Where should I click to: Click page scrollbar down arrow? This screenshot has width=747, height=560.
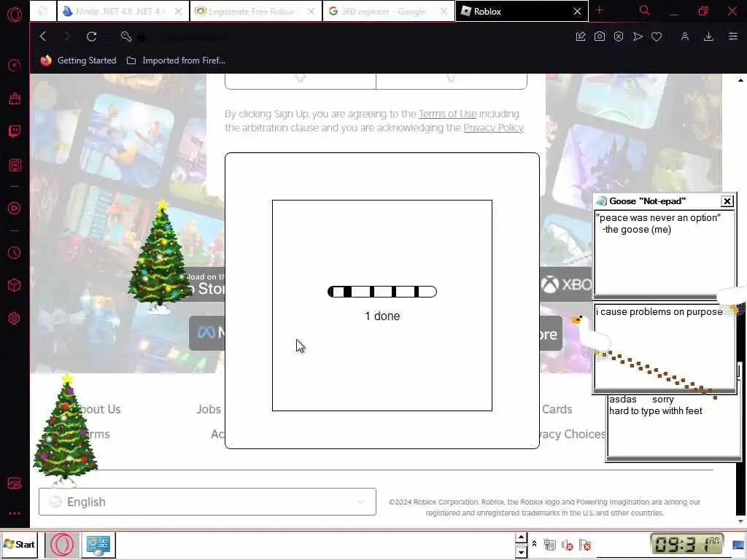(x=740, y=521)
